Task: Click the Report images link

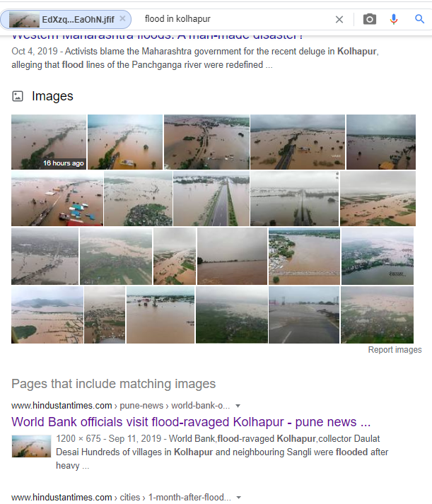Action: coord(395,350)
